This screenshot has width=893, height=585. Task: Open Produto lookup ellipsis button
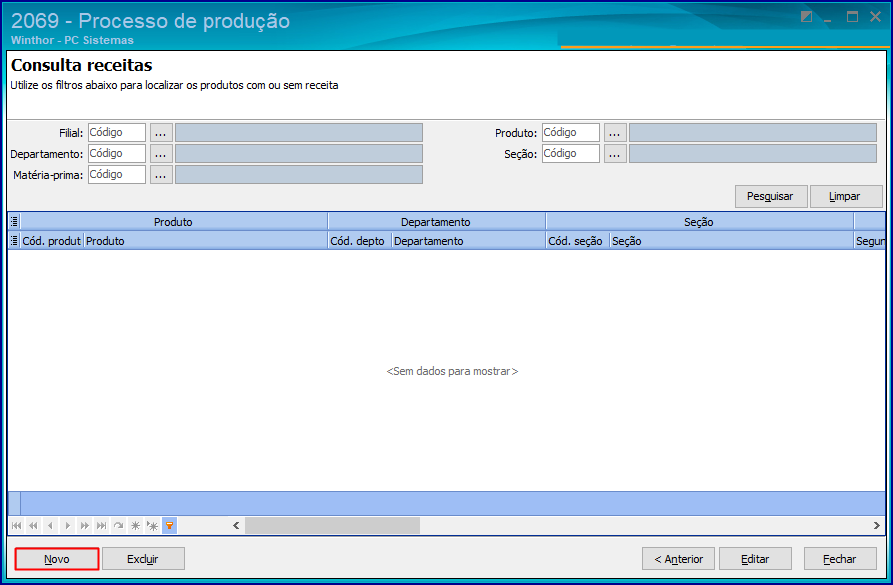tap(615, 133)
